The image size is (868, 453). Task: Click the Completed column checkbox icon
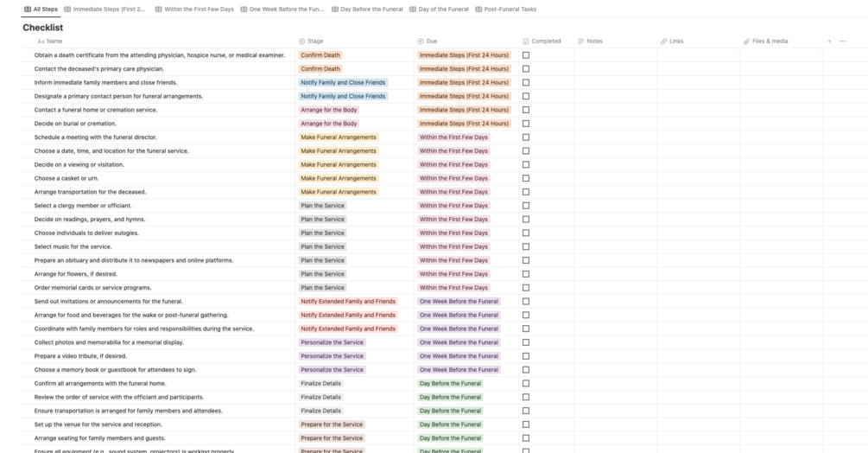pos(526,41)
